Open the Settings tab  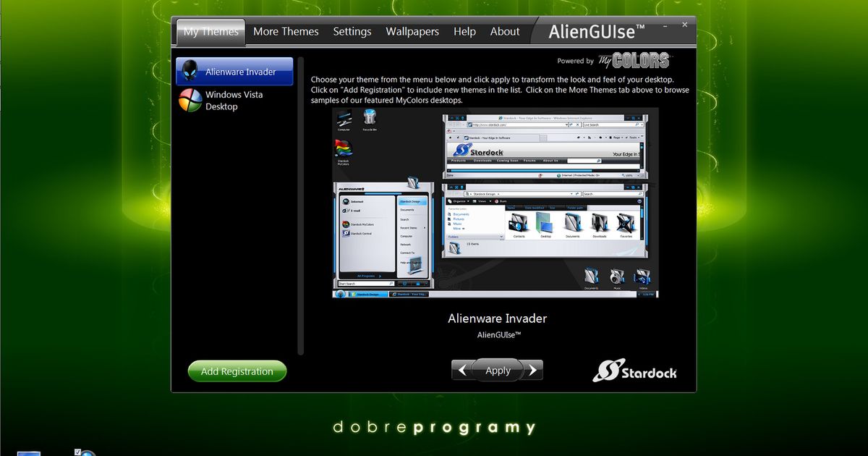click(x=352, y=32)
